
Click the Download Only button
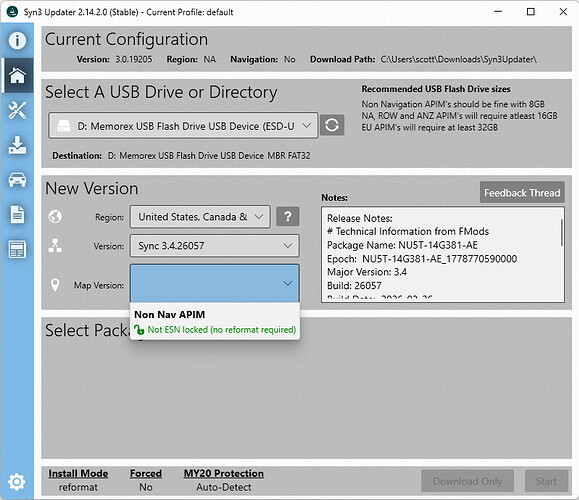pos(467,481)
